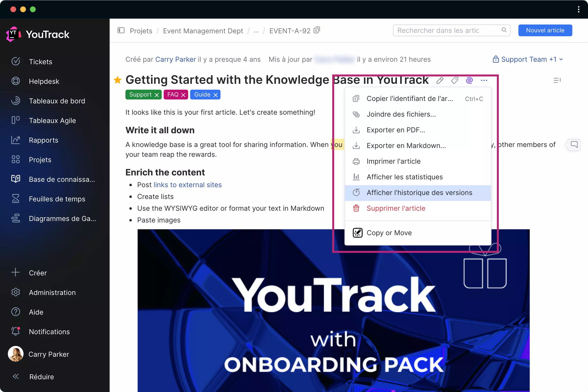This screenshot has width=588, height=392.
Task: Click the pencil edit article icon
Action: [x=440, y=81]
